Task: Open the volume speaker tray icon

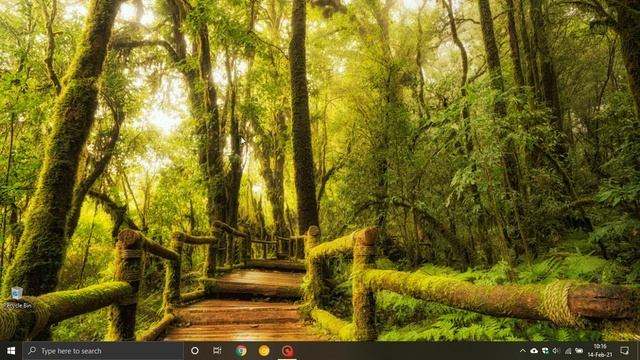Action: click(x=556, y=351)
